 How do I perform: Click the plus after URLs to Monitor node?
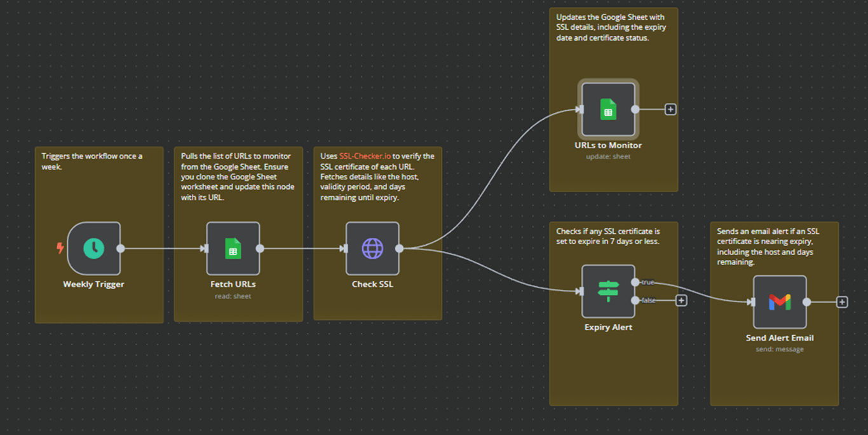[670, 109]
